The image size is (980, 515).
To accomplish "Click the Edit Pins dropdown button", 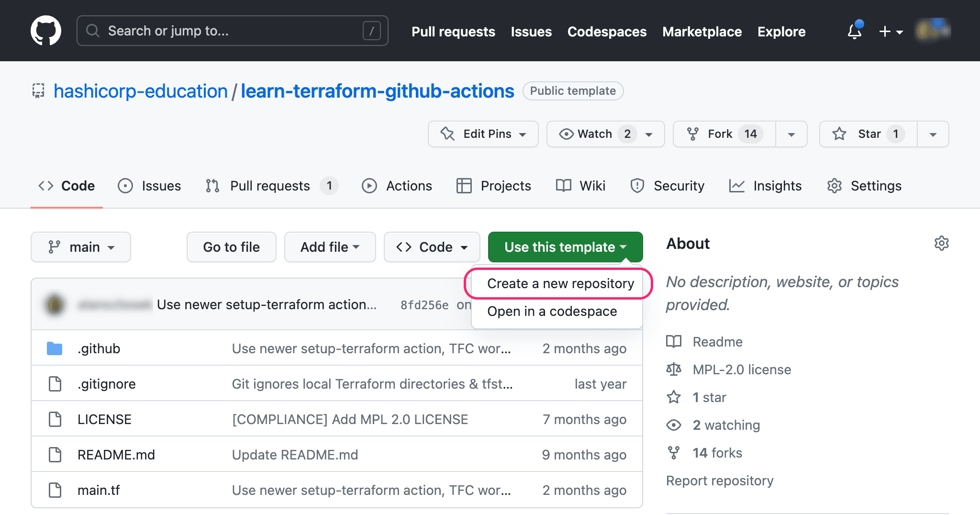I will [x=483, y=134].
